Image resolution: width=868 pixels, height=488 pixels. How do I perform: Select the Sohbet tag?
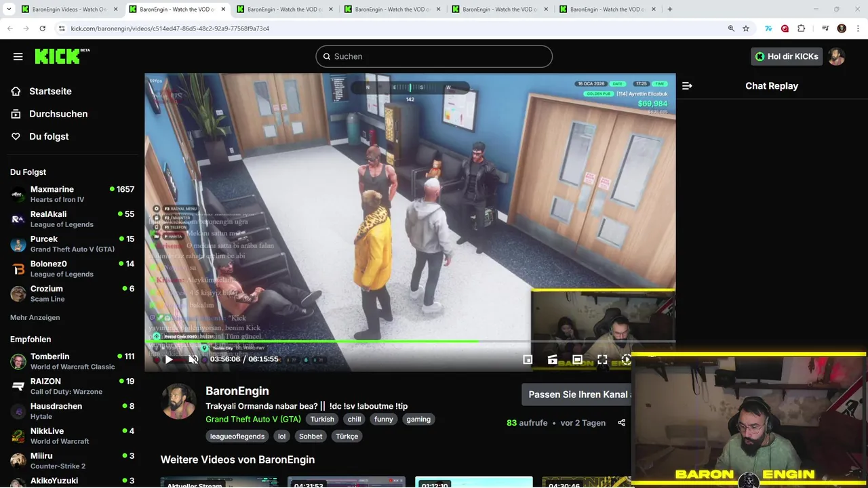coord(311,436)
